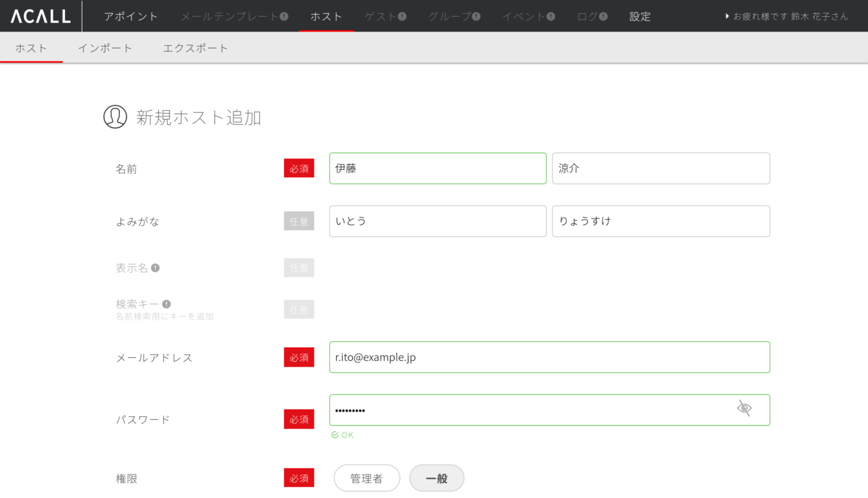The width and height of the screenshot is (868, 498).
Task: Click the info icon beside メールテンプレート
Action: coord(284,17)
